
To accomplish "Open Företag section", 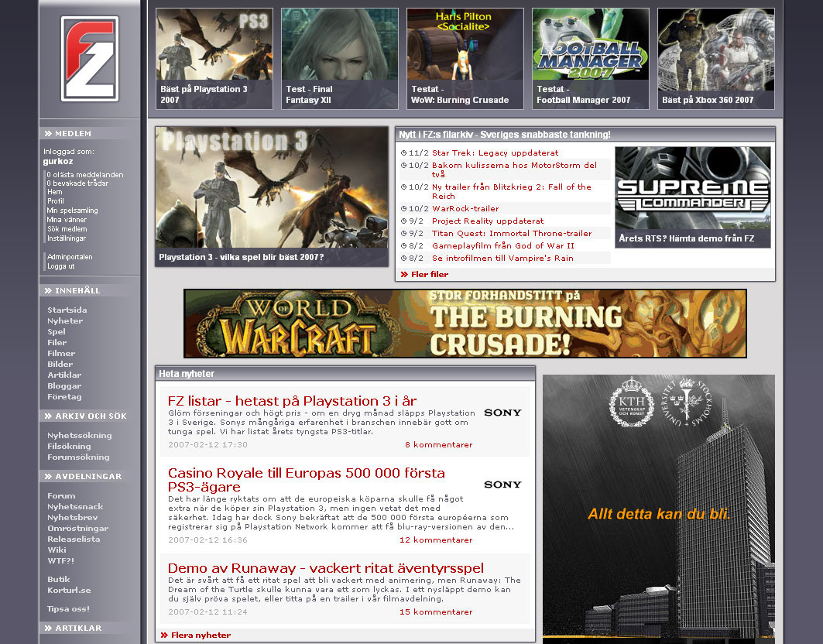I will coord(64,397).
